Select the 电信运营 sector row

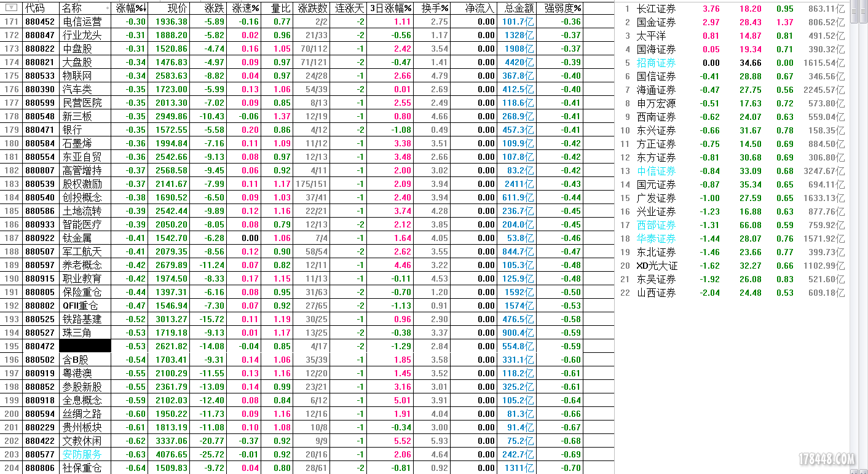(307, 22)
